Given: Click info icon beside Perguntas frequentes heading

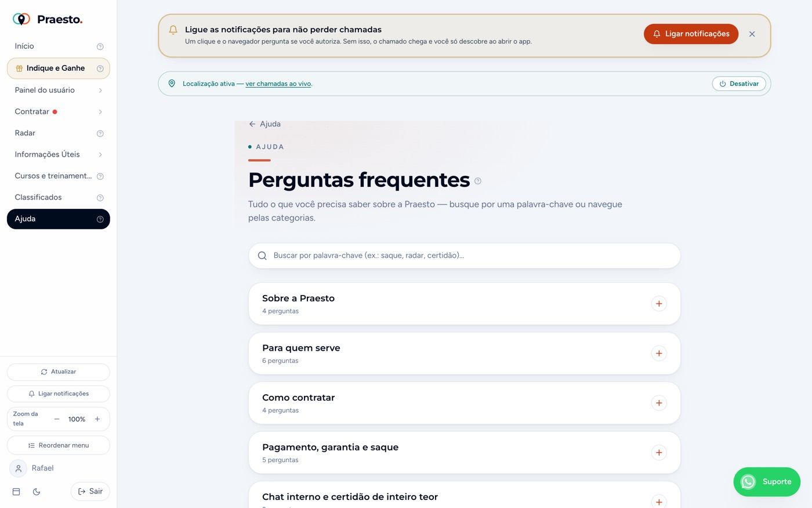Looking at the screenshot, I should (x=478, y=181).
